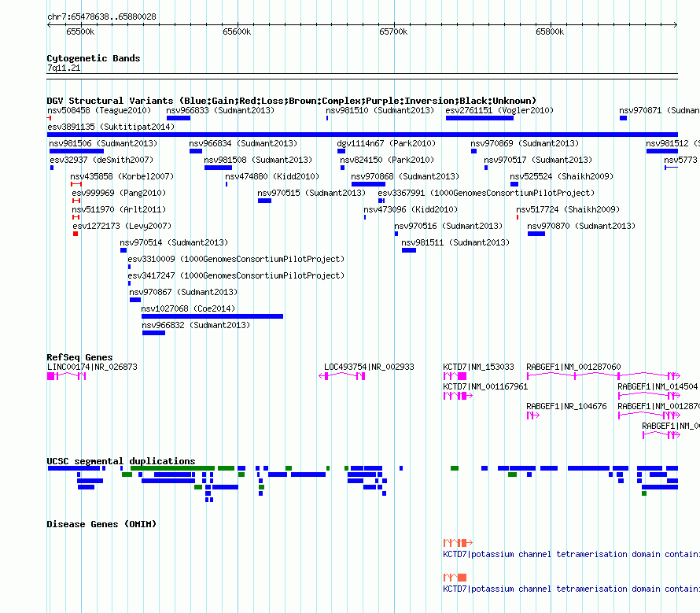The image size is (700, 613).
Task: Click the nsv966833 blue gain bar
Action: tap(179, 118)
